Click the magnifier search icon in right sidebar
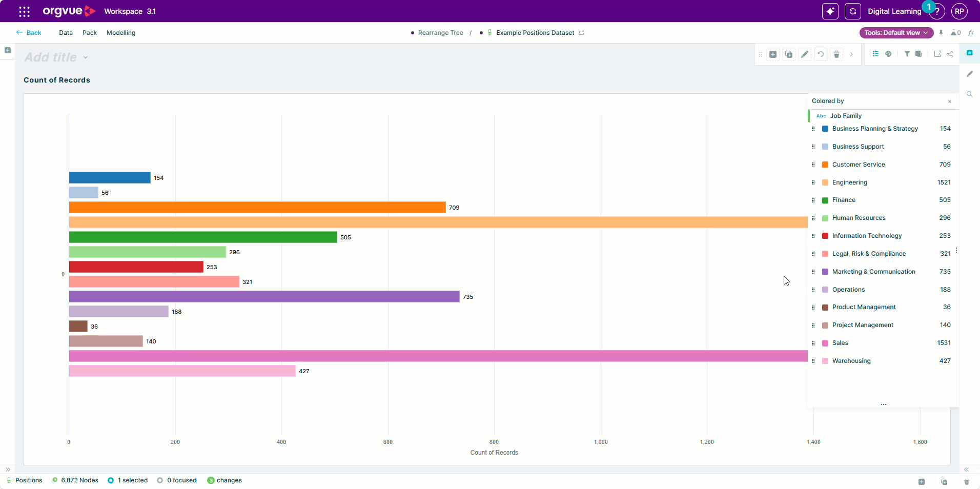The height and width of the screenshot is (489, 980). [969, 94]
